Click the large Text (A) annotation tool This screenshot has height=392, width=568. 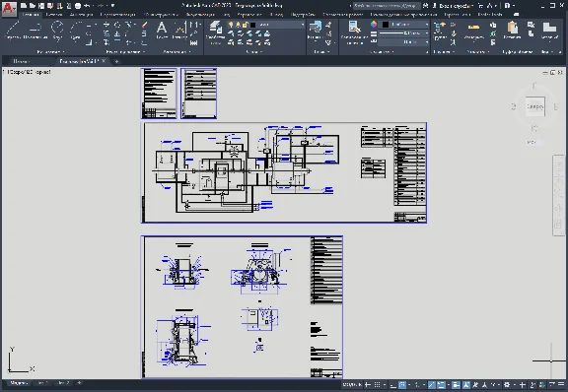(162, 30)
